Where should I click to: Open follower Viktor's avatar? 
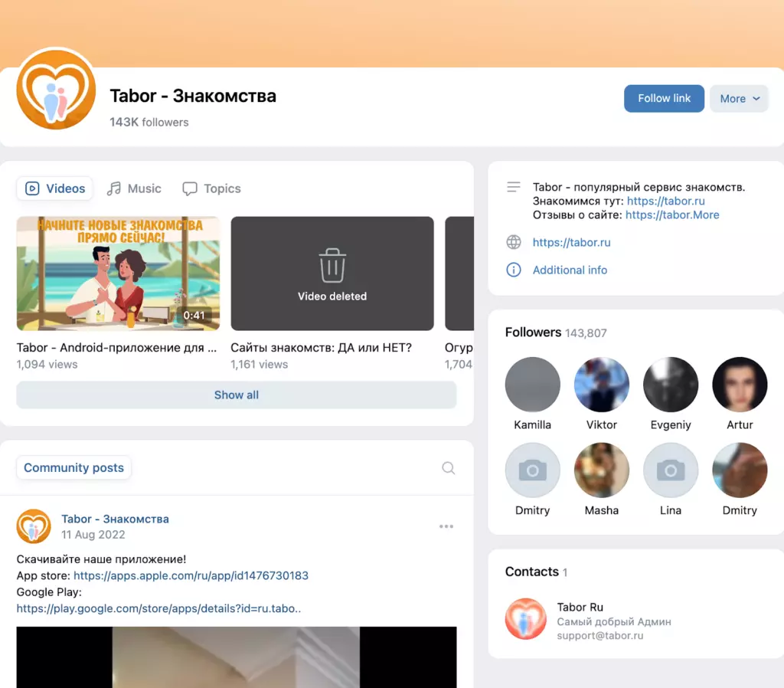tap(602, 385)
